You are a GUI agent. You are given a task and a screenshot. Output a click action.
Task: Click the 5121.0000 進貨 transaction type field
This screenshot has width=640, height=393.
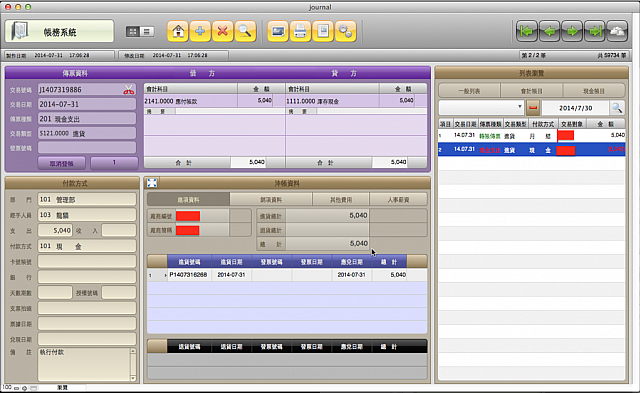tap(87, 133)
